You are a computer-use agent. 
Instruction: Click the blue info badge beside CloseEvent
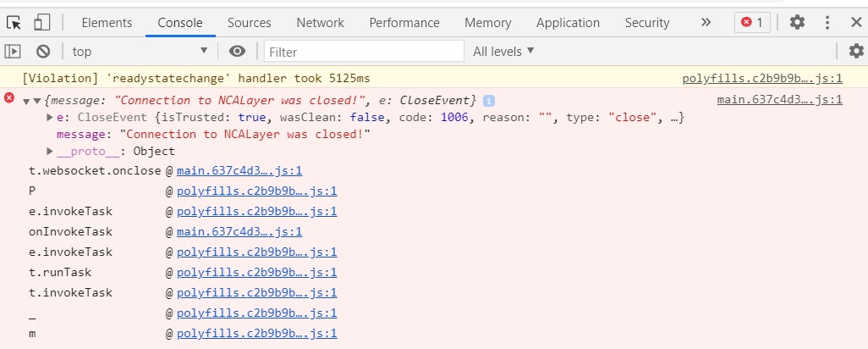point(488,100)
